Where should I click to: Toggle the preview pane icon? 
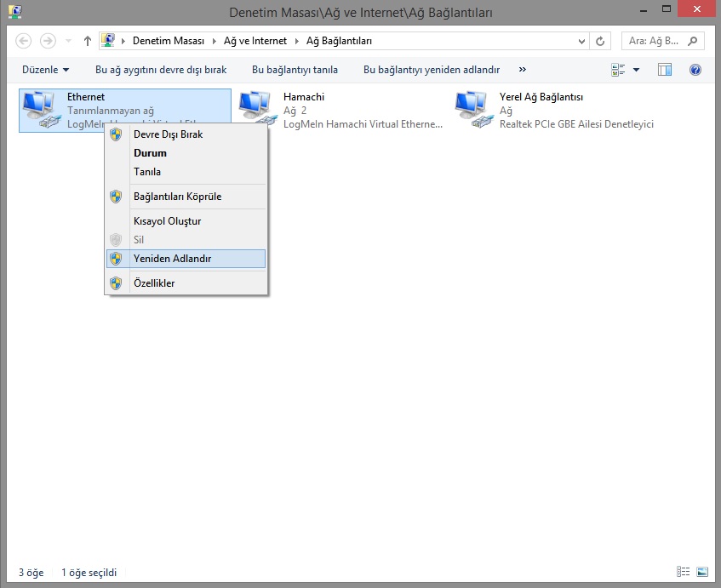(665, 70)
